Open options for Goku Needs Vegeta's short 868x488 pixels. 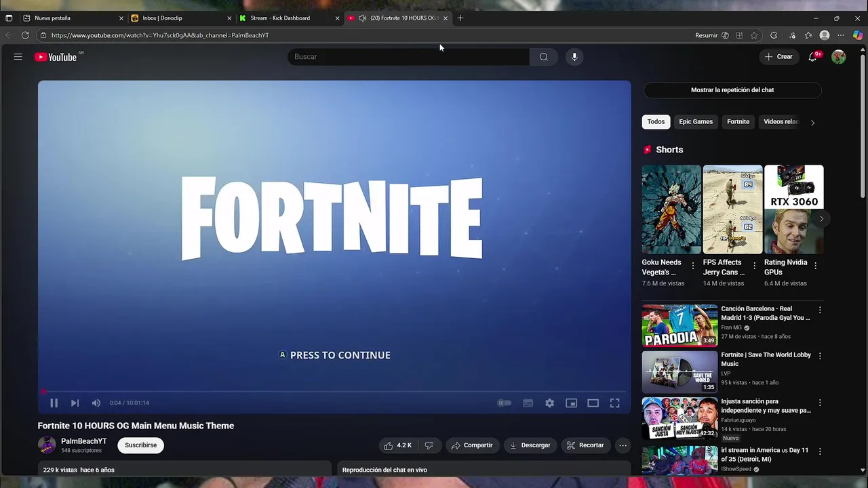[692, 266]
